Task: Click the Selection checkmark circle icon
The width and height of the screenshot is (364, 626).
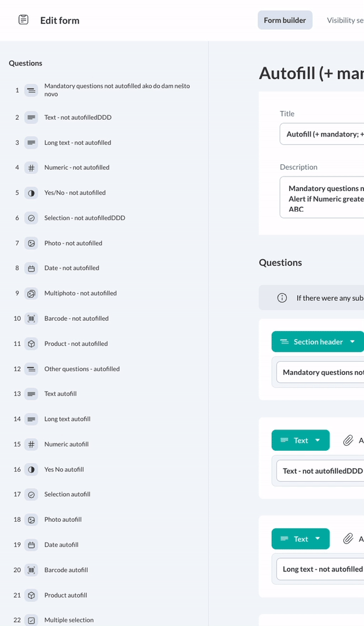Action: click(x=31, y=218)
